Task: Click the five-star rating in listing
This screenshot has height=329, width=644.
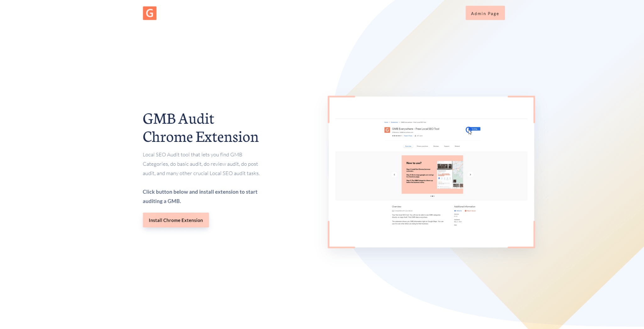Action: point(396,136)
